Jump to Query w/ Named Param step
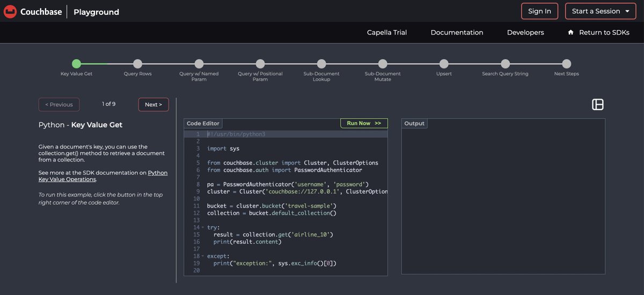644x295 pixels. [x=199, y=64]
